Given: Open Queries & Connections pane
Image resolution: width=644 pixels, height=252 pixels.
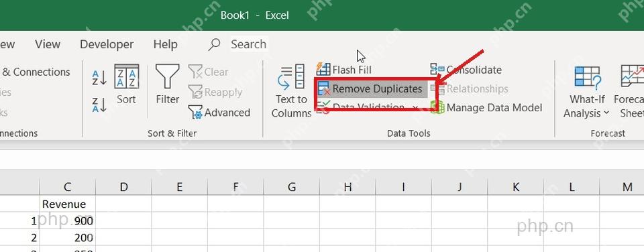Looking at the screenshot, I should [35, 72].
